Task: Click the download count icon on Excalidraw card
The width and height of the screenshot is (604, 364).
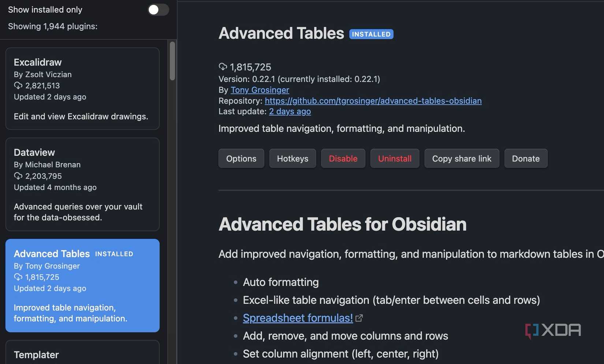Action: click(x=19, y=85)
